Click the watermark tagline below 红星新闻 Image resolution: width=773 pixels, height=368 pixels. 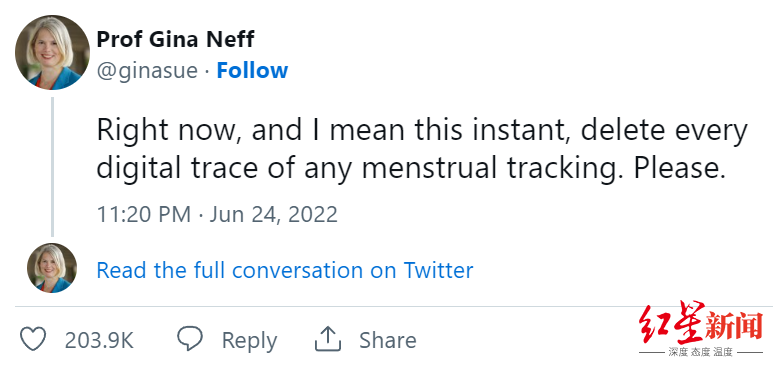point(701,352)
